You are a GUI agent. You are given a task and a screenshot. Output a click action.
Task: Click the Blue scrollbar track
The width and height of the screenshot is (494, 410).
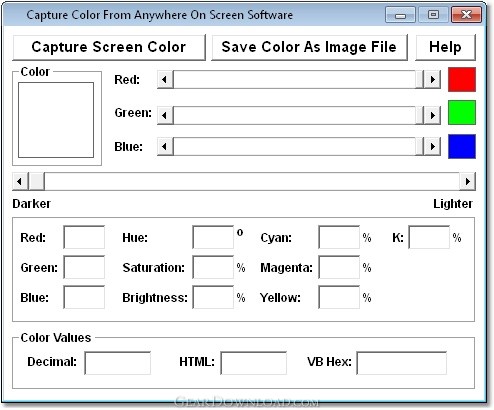coord(294,146)
